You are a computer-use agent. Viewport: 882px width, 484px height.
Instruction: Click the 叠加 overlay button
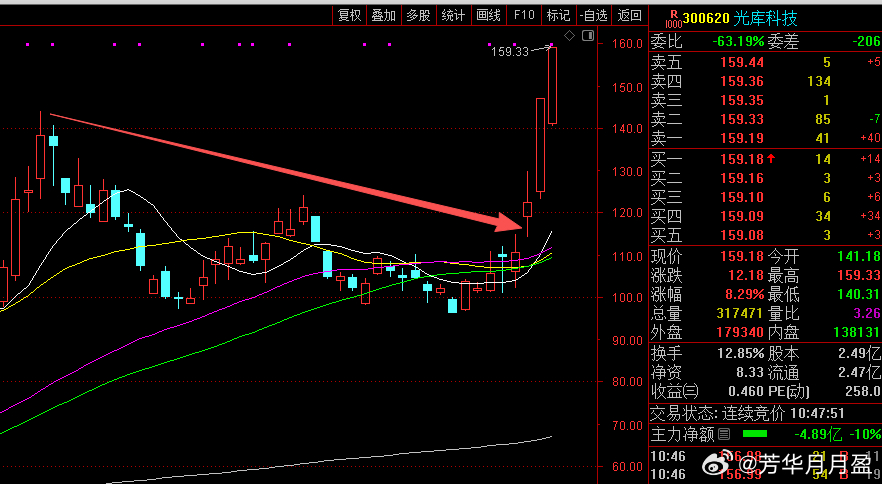383,15
